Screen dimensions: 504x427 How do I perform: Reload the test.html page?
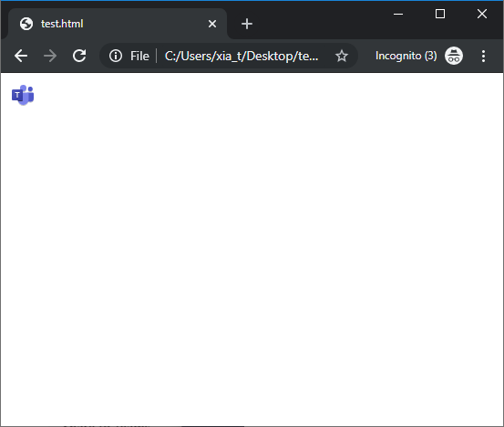point(79,56)
